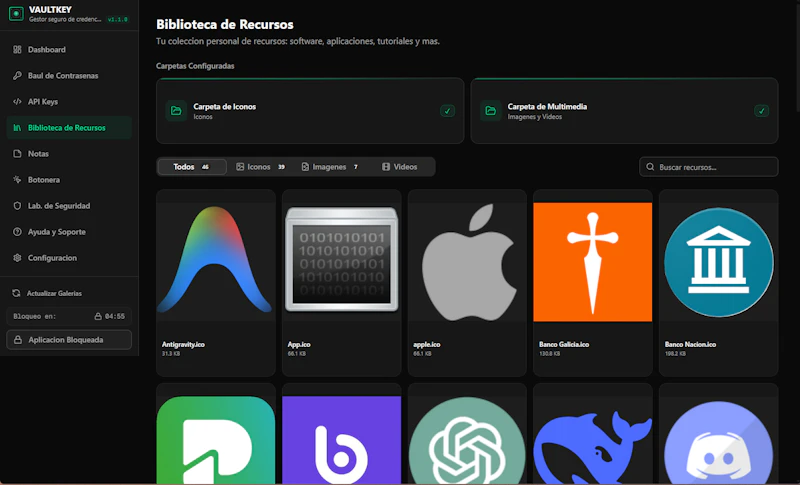This screenshot has width=800, height=485.
Task: Click the film icon in Videos tab
Action: [386, 167]
